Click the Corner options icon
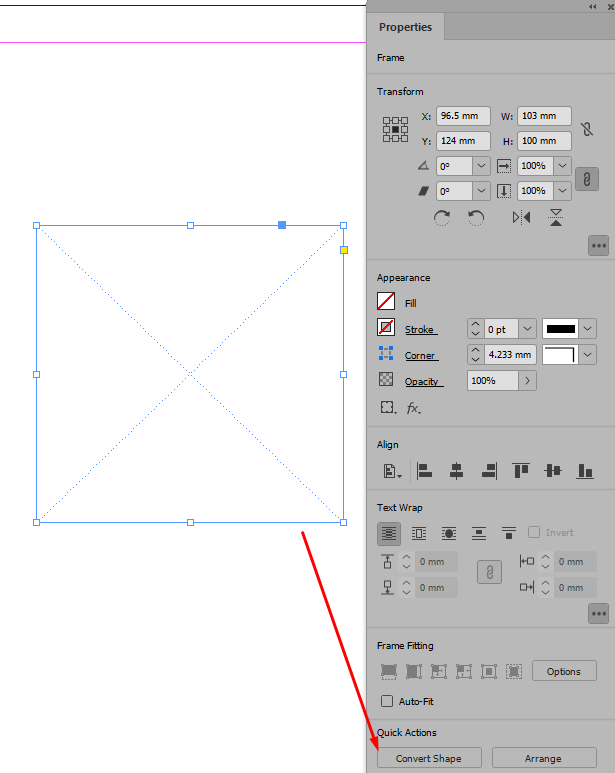Image resolution: width=615 pixels, height=773 pixels. point(386,353)
